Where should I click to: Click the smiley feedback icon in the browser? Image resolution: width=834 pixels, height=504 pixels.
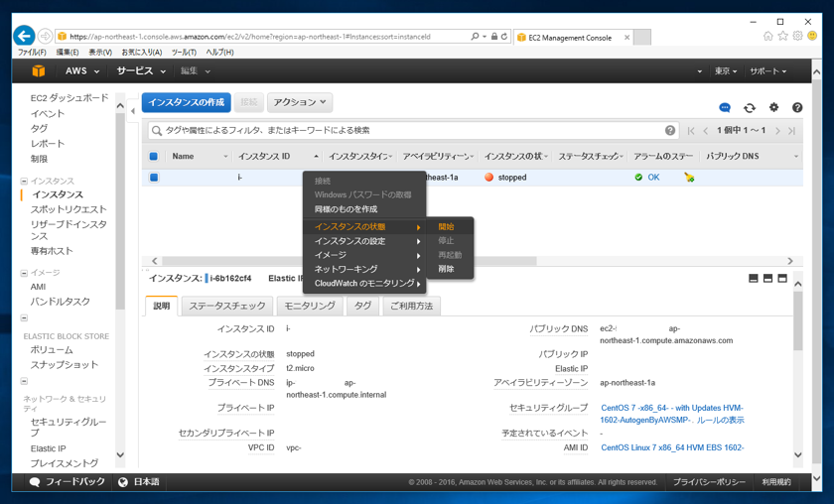(812, 36)
